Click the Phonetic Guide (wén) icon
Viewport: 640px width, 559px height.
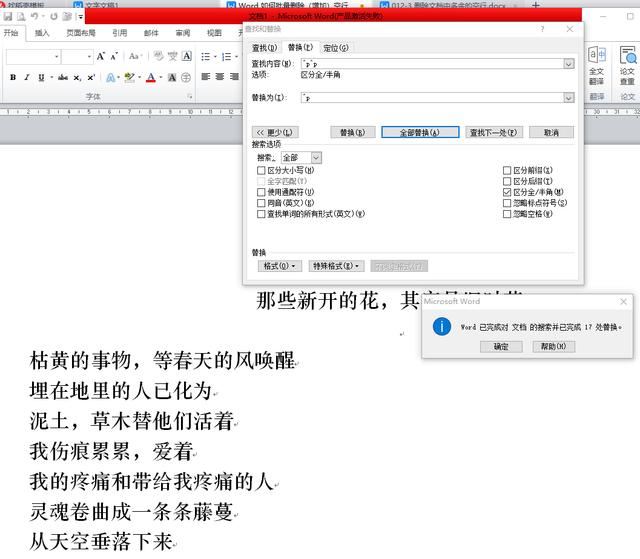(x=173, y=56)
